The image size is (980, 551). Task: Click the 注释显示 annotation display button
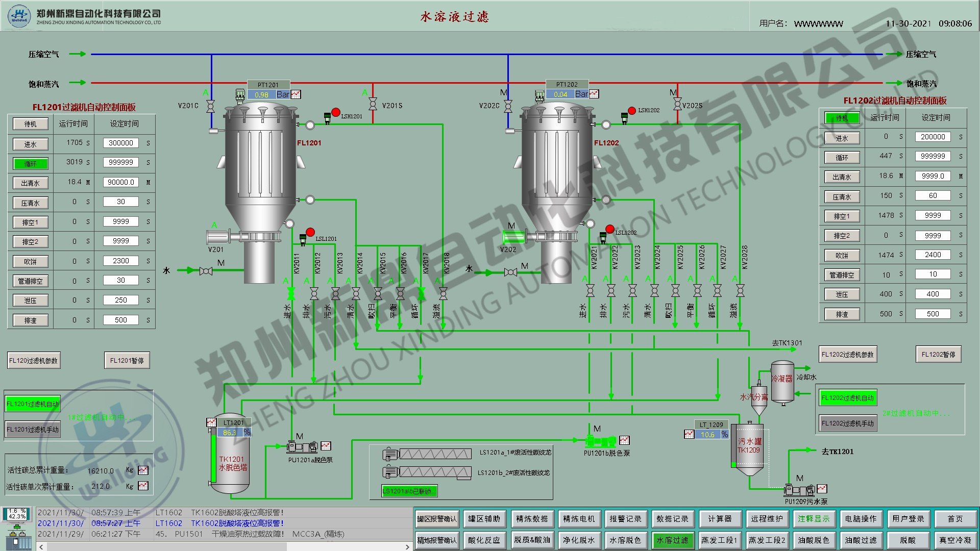point(814,519)
